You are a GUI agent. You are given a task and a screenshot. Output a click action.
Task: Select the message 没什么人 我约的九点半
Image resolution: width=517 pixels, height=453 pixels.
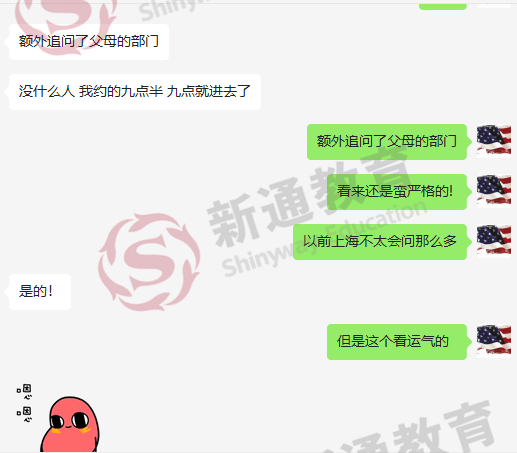135,92
